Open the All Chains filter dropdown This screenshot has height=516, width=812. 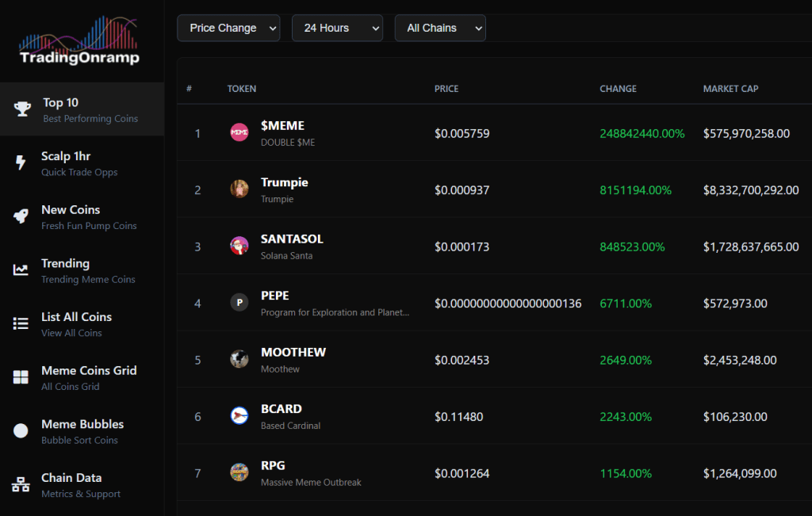pos(440,28)
